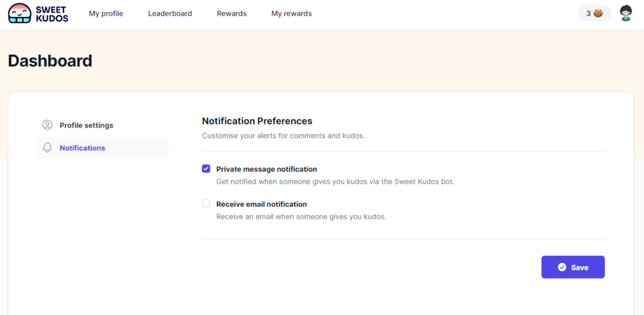Click the cookie icon in the header
Viewport: 644px width, 315px height.
coord(598,13)
